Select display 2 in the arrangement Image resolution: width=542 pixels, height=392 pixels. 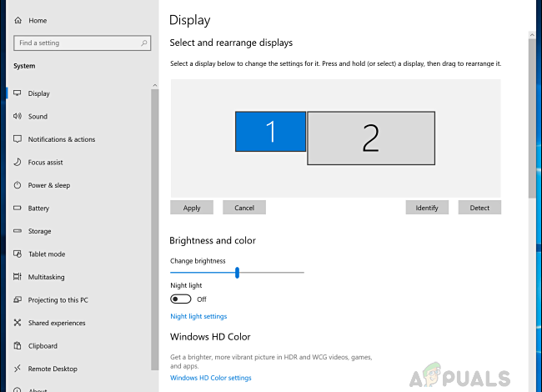tap(371, 138)
